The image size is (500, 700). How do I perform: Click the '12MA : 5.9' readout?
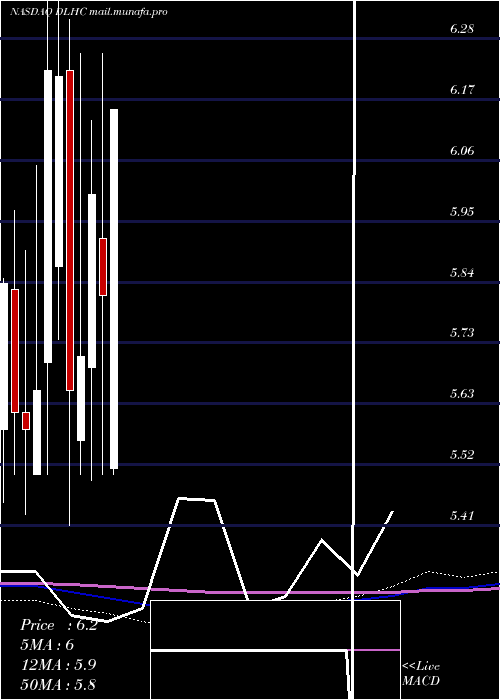coord(58,665)
